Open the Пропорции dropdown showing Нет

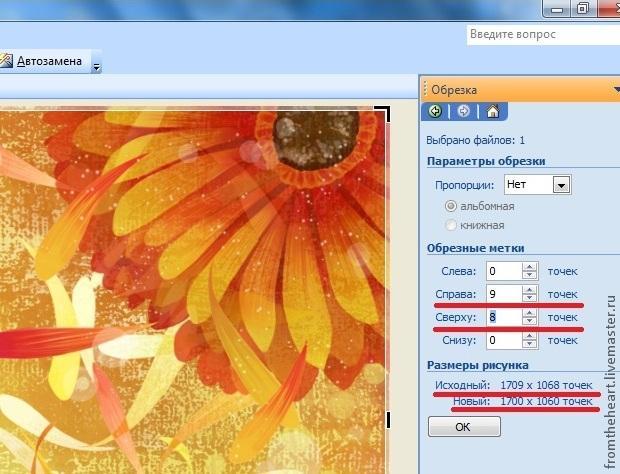561,185
